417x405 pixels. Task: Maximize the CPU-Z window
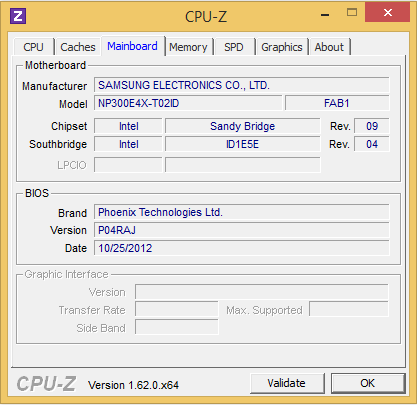[x=352, y=13]
